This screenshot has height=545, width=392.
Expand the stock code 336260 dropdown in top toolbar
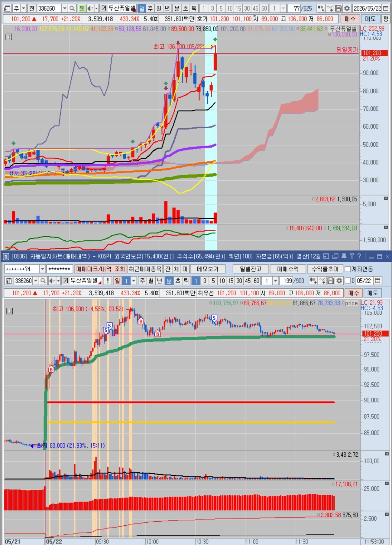(65, 8)
